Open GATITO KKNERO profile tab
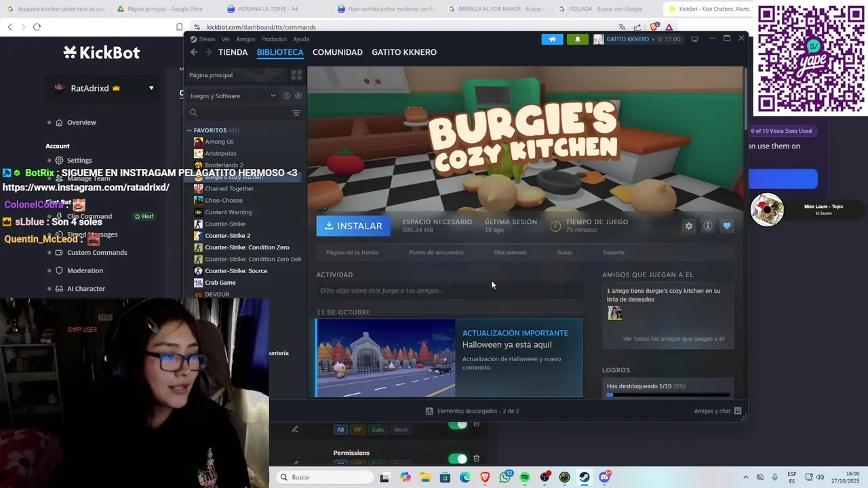The width and height of the screenshot is (868, 488). click(404, 52)
